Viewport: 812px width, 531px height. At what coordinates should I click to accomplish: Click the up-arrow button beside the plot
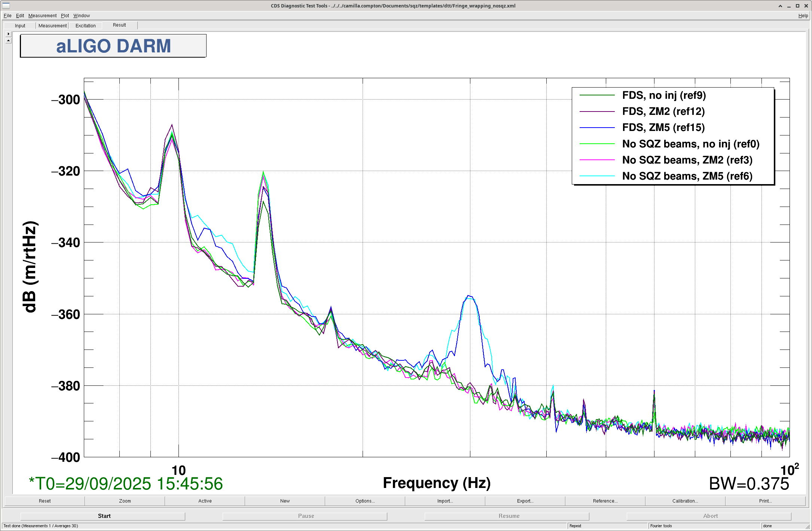8,40
